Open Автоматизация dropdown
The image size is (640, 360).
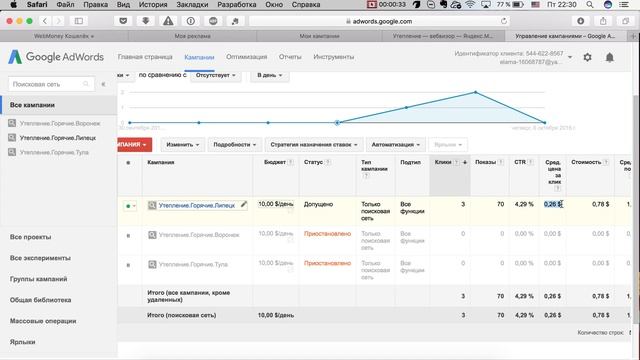click(396, 144)
